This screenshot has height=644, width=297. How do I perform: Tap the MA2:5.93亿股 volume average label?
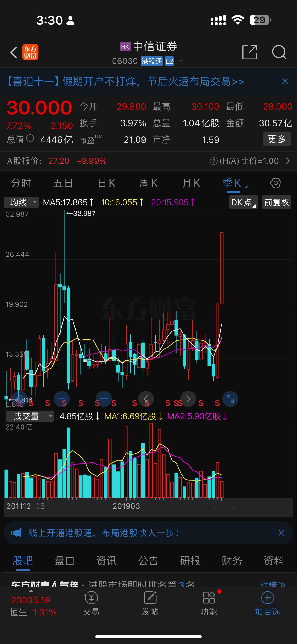pyautogui.click(x=197, y=416)
